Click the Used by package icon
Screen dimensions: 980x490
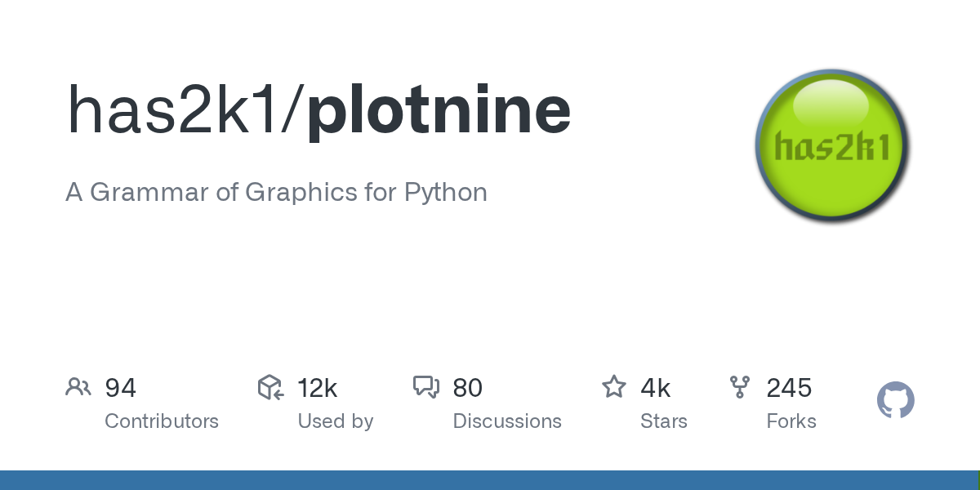pyautogui.click(x=269, y=387)
